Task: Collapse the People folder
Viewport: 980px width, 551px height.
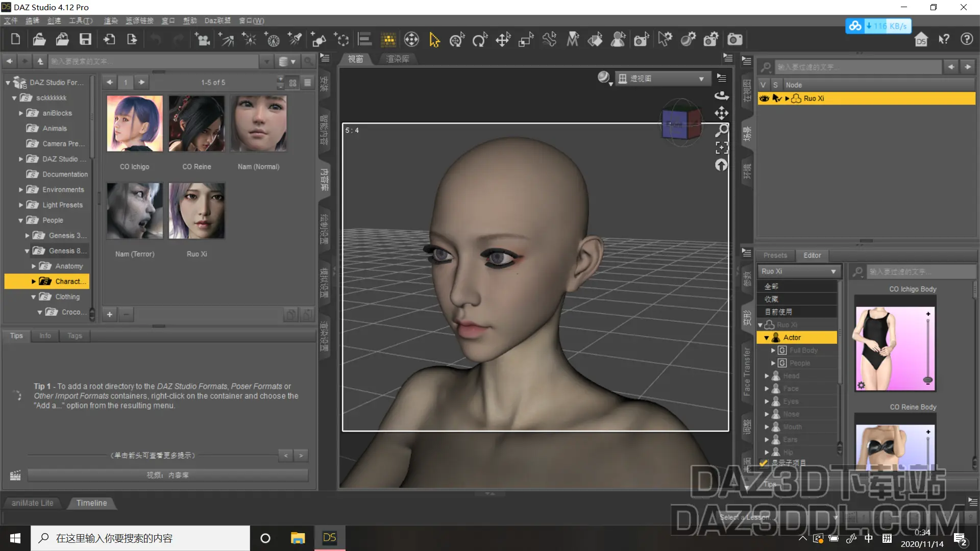Action: point(21,220)
